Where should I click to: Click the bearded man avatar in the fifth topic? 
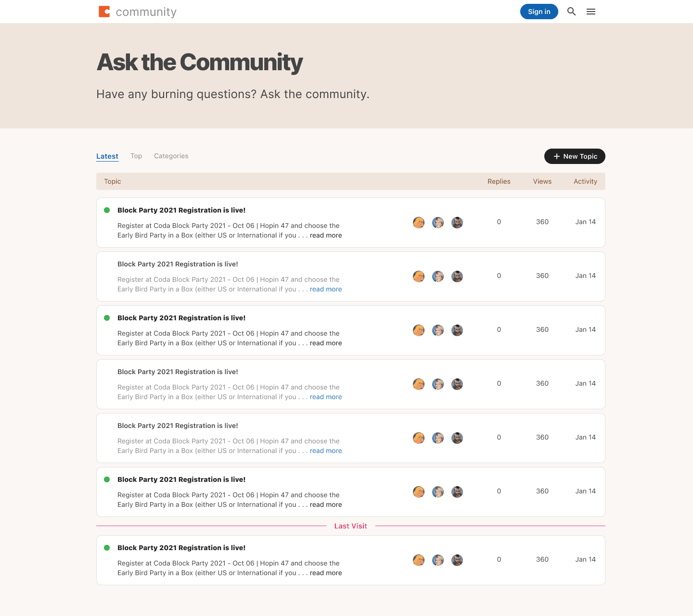pyautogui.click(x=457, y=438)
